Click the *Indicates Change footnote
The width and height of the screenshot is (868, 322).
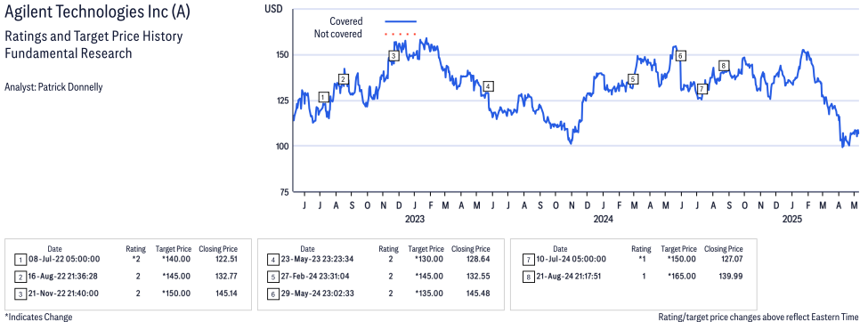[x=38, y=317]
